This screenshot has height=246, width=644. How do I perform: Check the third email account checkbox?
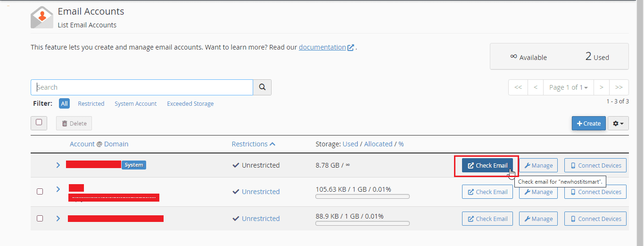40,218
